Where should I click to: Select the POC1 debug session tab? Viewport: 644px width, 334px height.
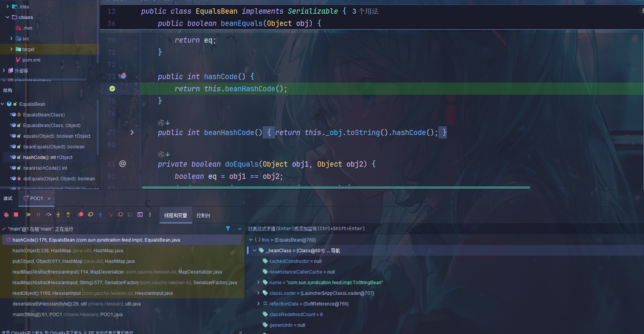pos(37,199)
